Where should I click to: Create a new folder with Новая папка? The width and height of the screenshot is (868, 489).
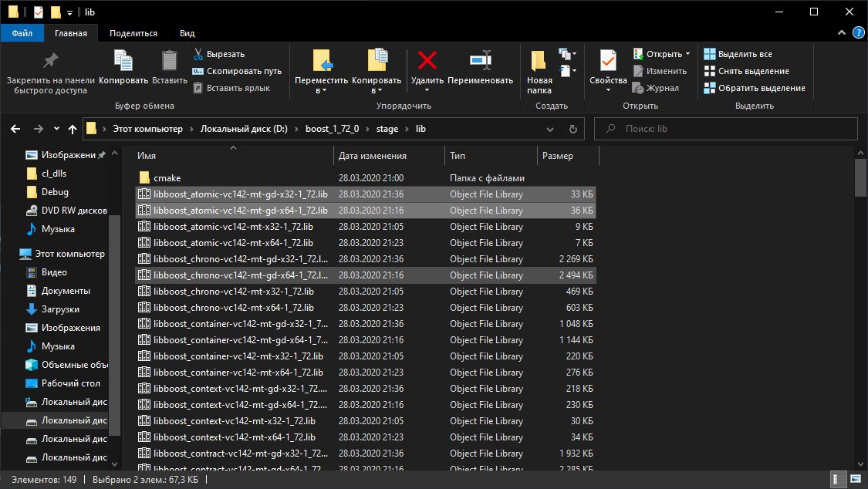(x=539, y=72)
